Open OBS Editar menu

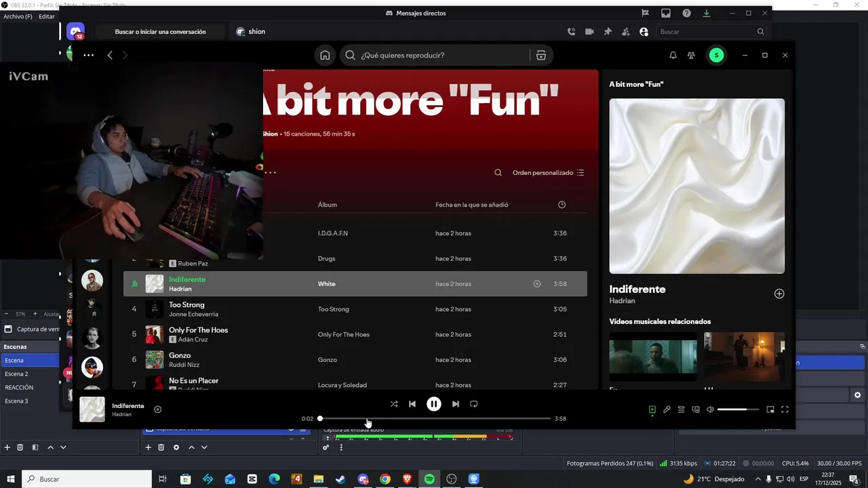coord(47,16)
